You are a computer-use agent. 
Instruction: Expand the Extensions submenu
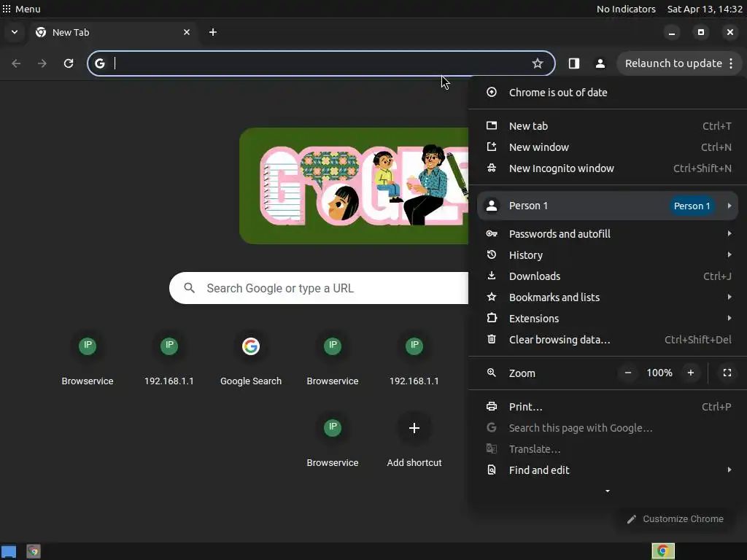pos(608,318)
